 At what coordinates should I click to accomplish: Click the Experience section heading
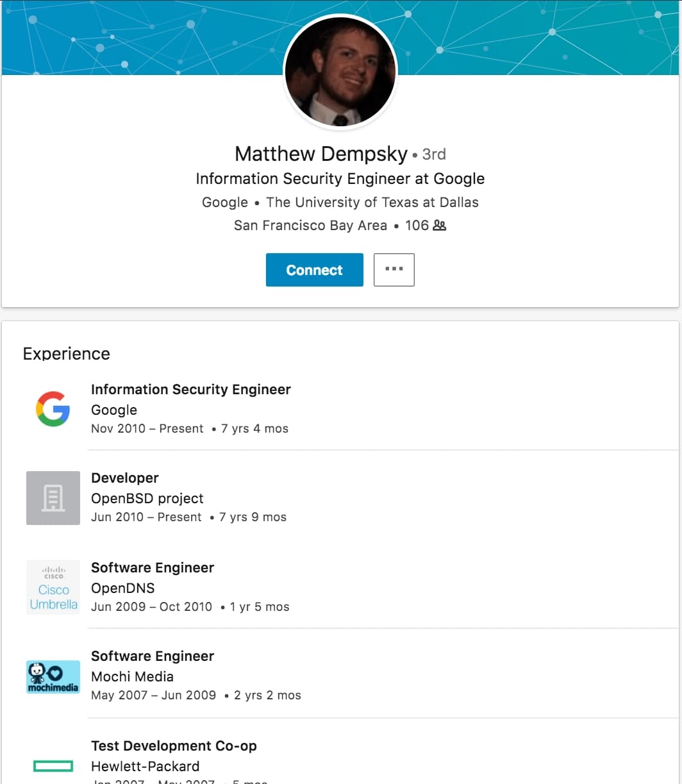tap(66, 353)
